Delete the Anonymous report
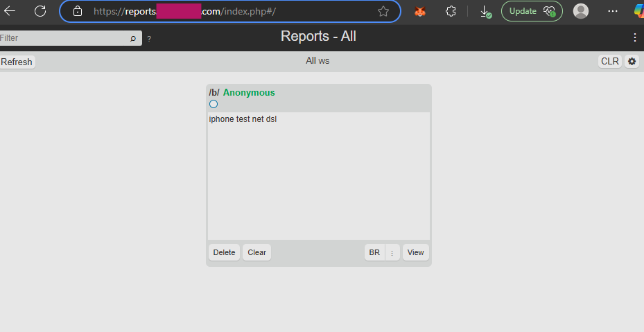Viewport: 644px width, 332px height. 224,252
